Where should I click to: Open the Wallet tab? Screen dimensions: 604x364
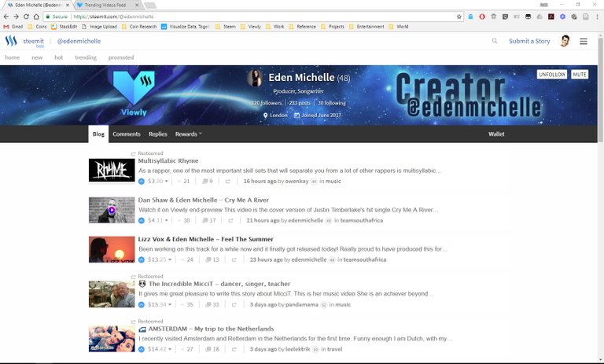click(496, 134)
